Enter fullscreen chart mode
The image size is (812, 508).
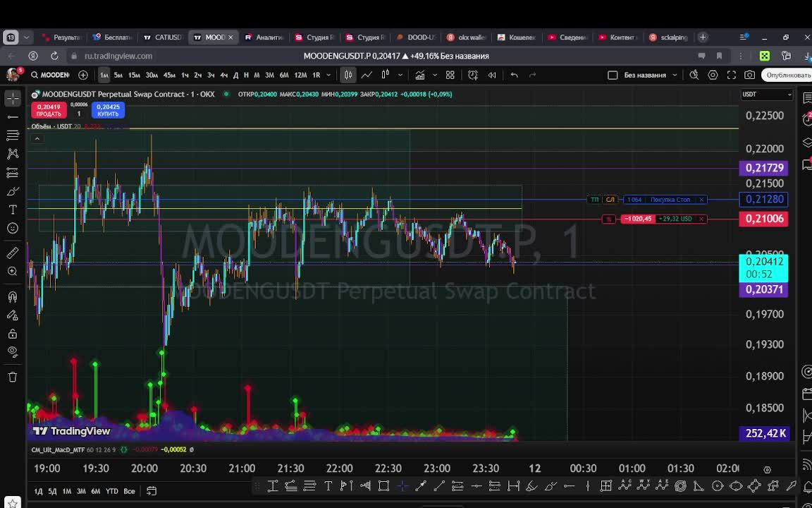731,75
